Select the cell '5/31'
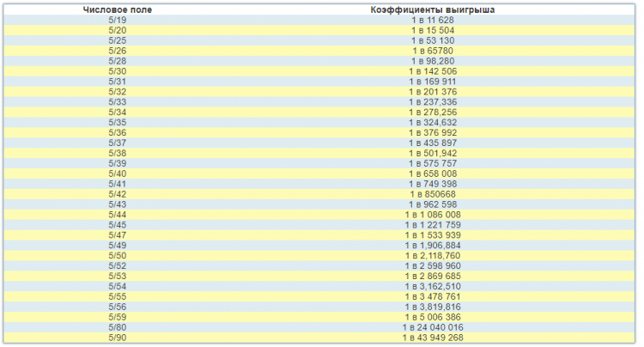 tap(118, 82)
